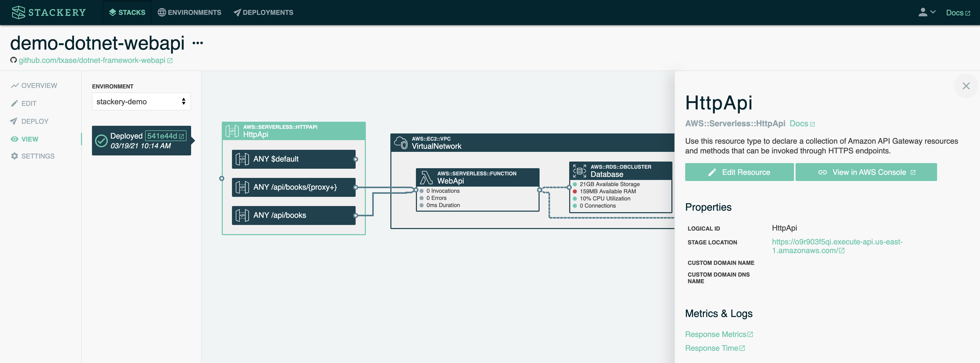This screenshot has height=363, width=980.
Task: Open the Deployments tab
Action: pos(263,13)
